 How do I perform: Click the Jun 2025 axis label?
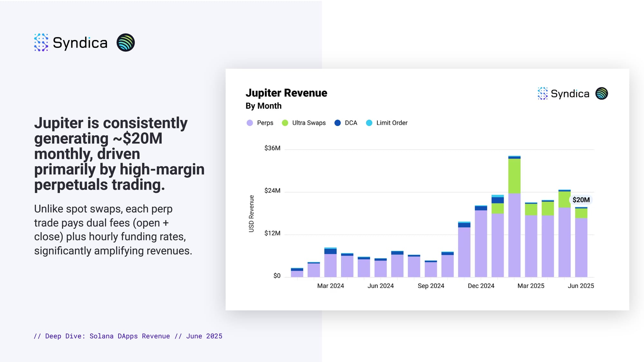pos(581,286)
